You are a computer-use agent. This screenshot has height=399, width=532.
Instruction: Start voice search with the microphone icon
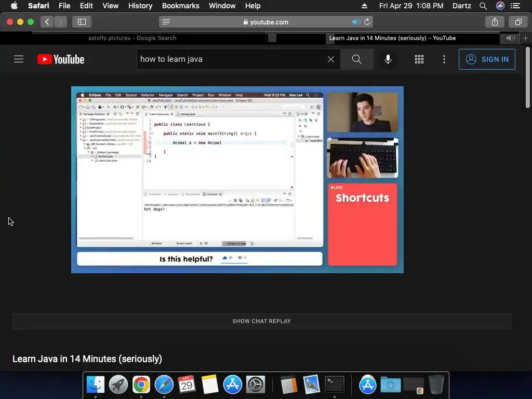point(388,59)
